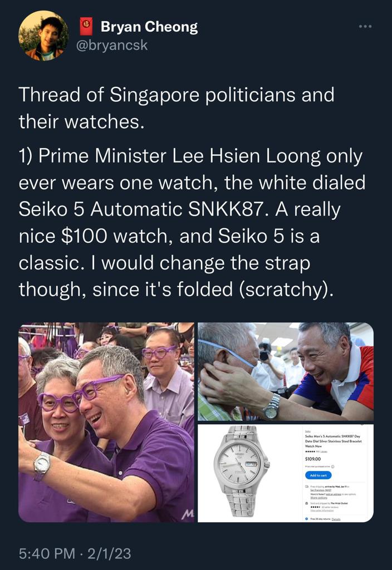Click the price info icon under $109.00
This screenshot has height=570, width=392.
[333, 466]
